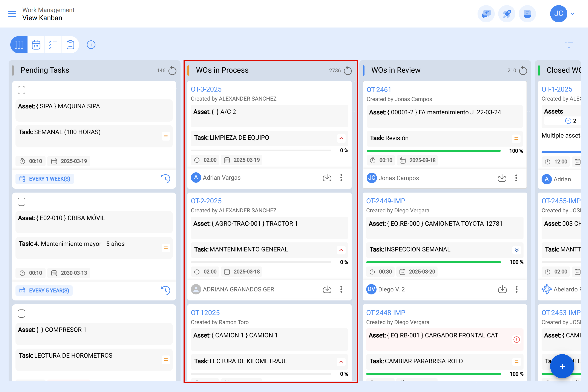
Task: Open the JC user avatar
Action: point(559,14)
